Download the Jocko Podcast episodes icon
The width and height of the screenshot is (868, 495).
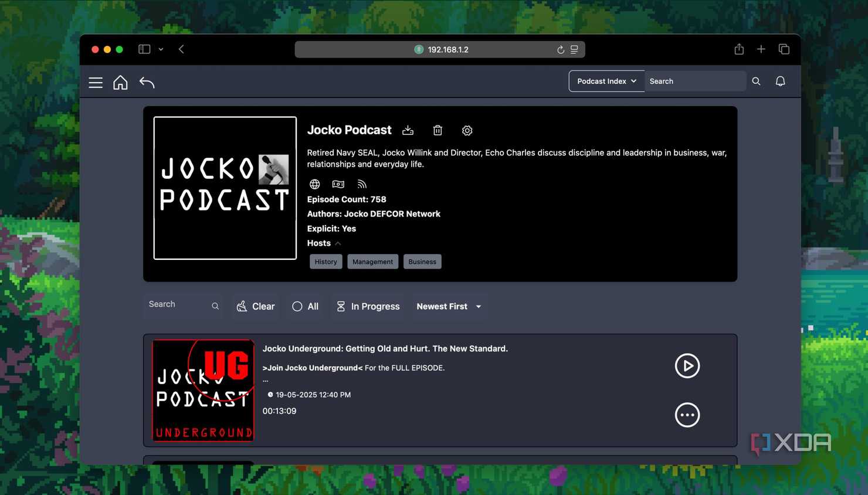click(x=408, y=130)
